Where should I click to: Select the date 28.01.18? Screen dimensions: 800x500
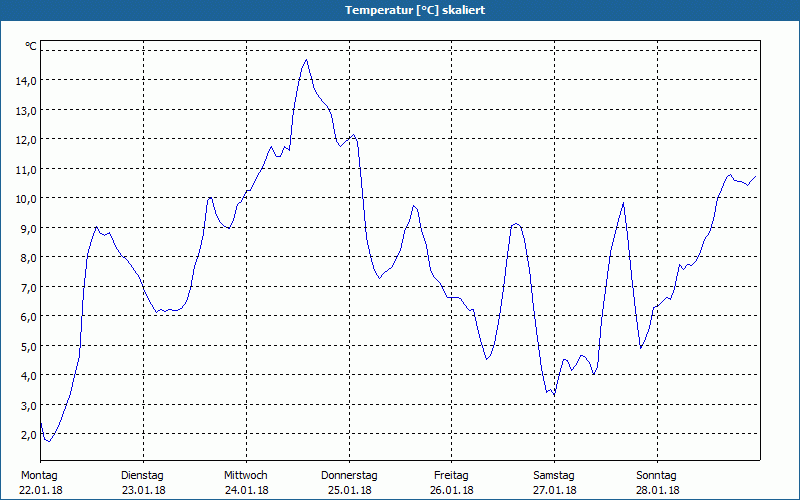coord(657,490)
